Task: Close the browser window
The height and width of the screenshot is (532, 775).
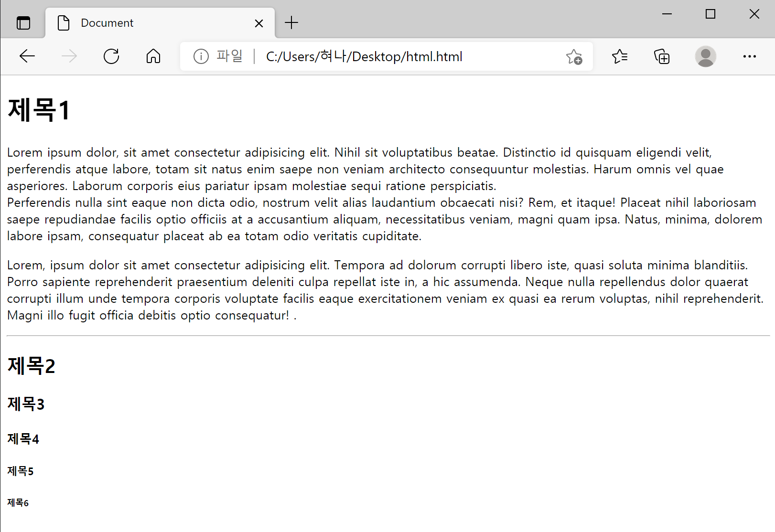Action: click(754, 14)
